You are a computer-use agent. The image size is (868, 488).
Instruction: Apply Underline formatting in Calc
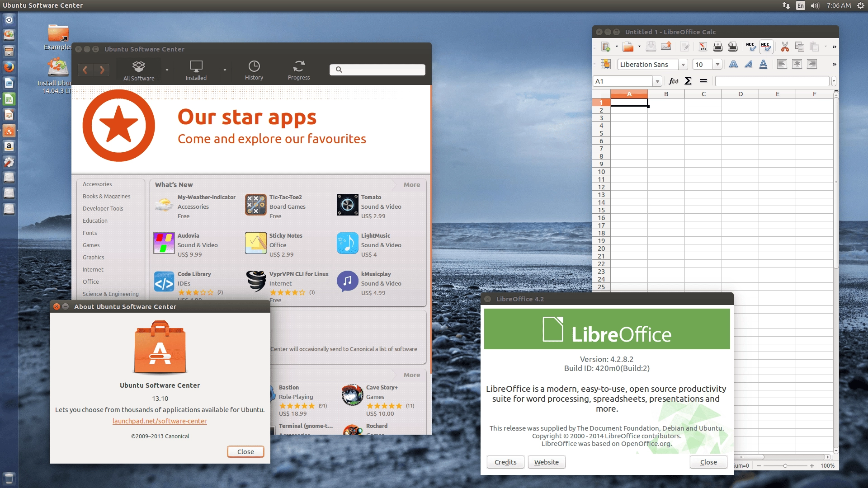pyautogui.click(x=763, y=64)
